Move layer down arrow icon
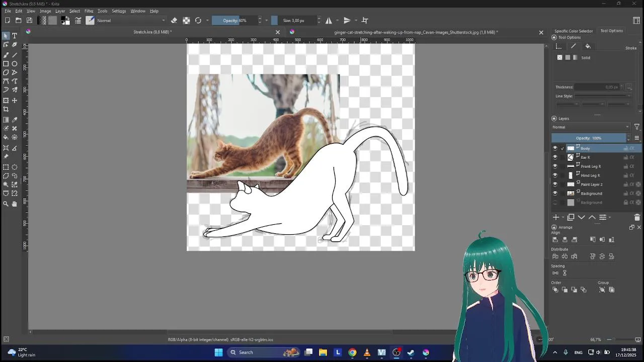The width and height of the screenshot is (644, 362). tap(582, 217)
